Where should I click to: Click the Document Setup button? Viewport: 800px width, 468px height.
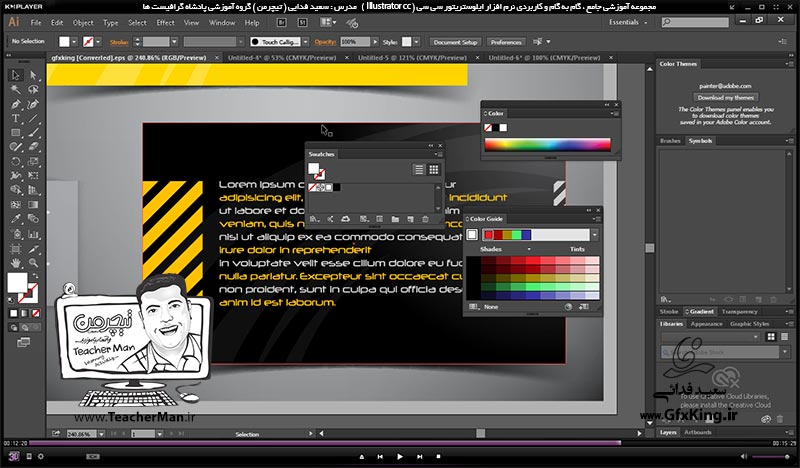pyautogui.click(x=455, y=42)
